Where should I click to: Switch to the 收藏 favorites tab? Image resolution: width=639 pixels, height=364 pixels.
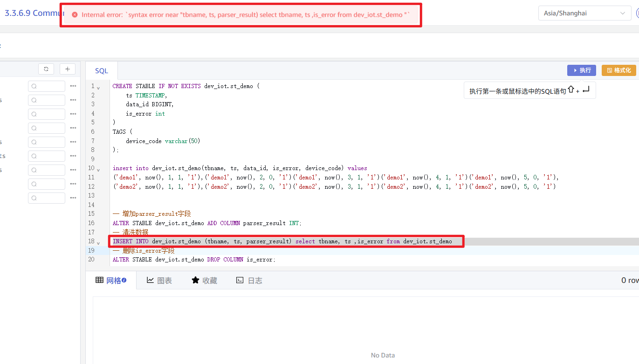[x=204, y=280]
